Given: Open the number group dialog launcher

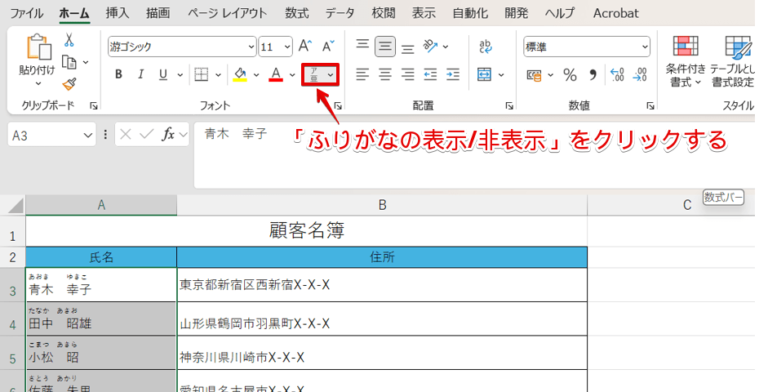Looking at the screenshot, I should tap(650, 106).
